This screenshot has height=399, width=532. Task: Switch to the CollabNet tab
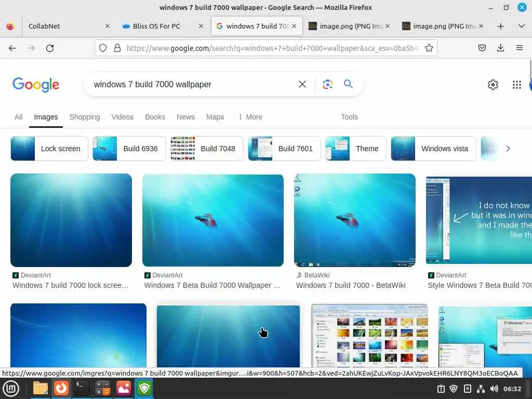63,26
